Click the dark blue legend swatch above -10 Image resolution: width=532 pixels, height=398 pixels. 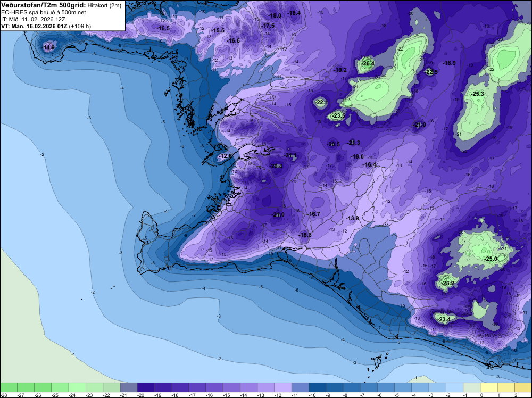(318, 387)
